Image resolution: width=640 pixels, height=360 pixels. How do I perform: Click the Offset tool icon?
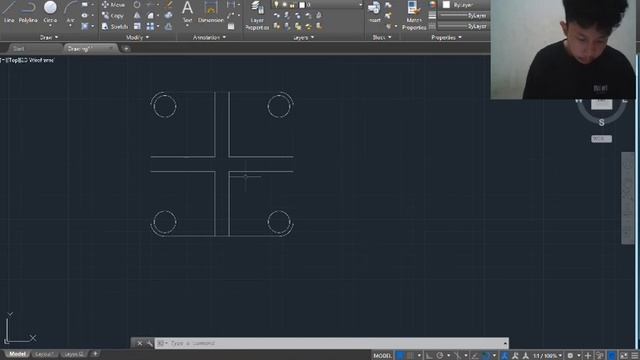tap(169, 27)
